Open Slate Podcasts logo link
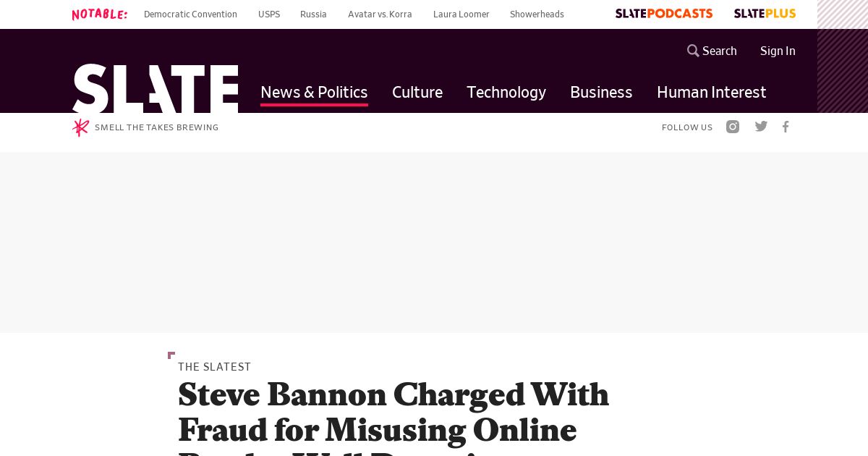 tap(664, 14)
